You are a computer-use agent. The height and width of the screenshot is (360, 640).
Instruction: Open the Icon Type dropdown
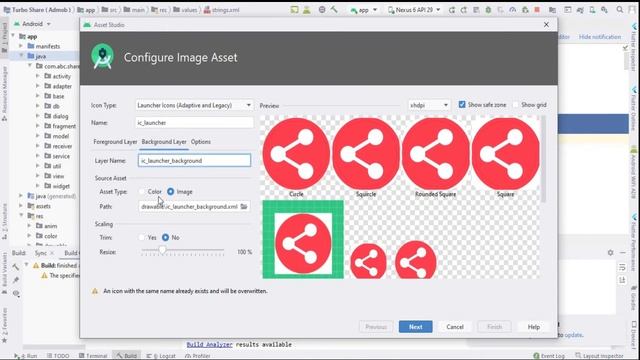click(x=194, y=105)
